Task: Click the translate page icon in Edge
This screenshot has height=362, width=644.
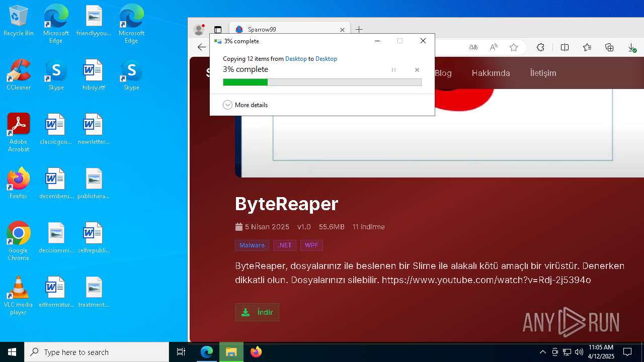Action: 473,47
